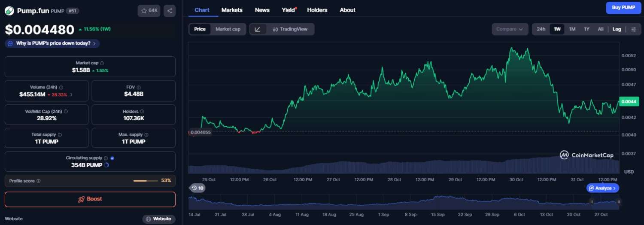644x225 pixels.
Task: Click the info icon beside Market cap
Action: coord(102,63)
